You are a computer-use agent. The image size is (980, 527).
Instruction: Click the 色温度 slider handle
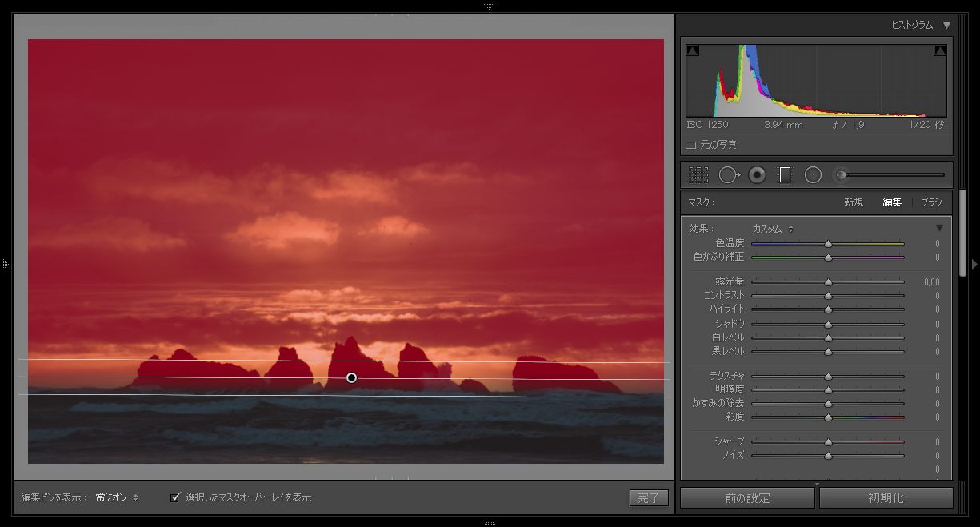[828, 244]
